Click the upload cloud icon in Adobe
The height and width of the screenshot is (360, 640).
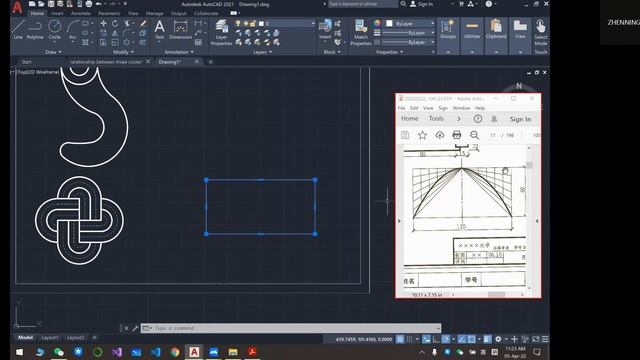[x=440, y=135]
